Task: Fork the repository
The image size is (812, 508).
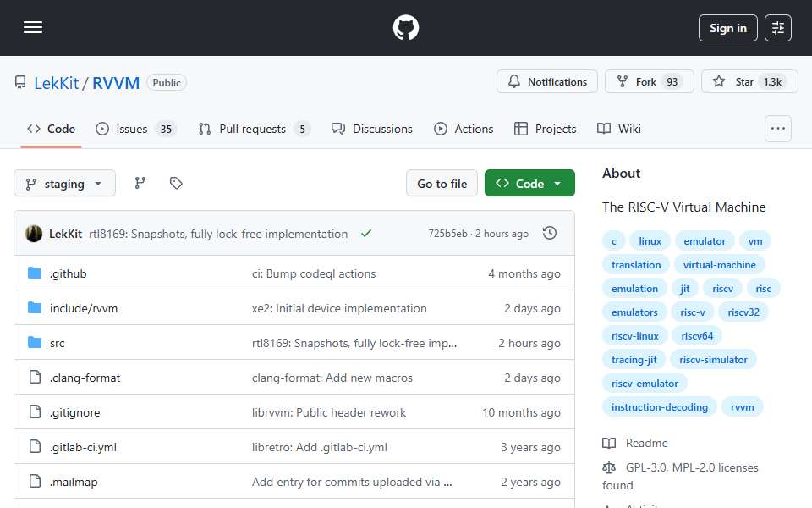Action: tap(649, 82)
